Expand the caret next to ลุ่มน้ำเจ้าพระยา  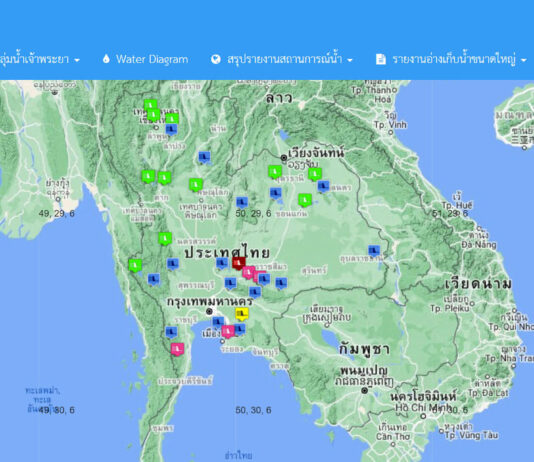coord(77,60)
